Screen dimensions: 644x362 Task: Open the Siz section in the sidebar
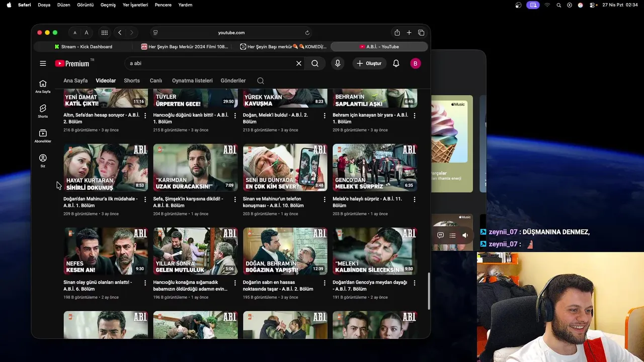[43, 161]
